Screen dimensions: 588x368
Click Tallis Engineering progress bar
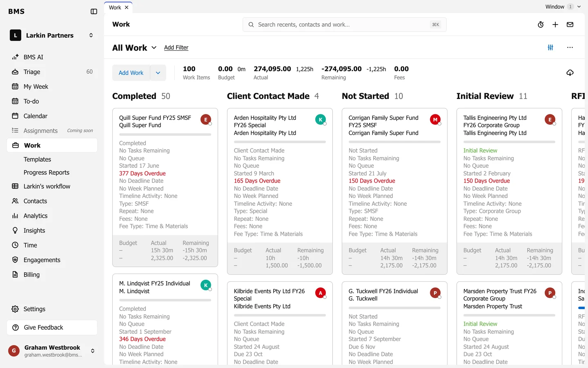[x=509, y=142]
